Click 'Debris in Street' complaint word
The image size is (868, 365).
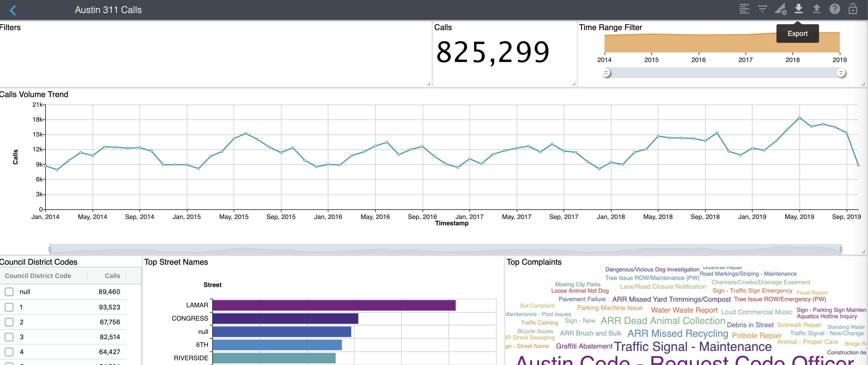click(750, 325)
